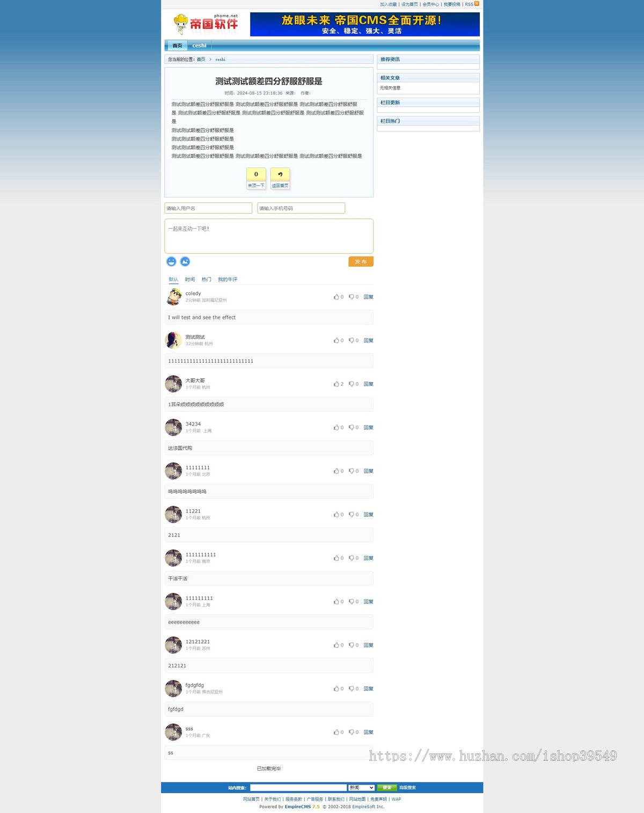The width and height of the screenshot is (644, 813).
Task: Click the 返回首页 return button
Action: click(280, 178)
